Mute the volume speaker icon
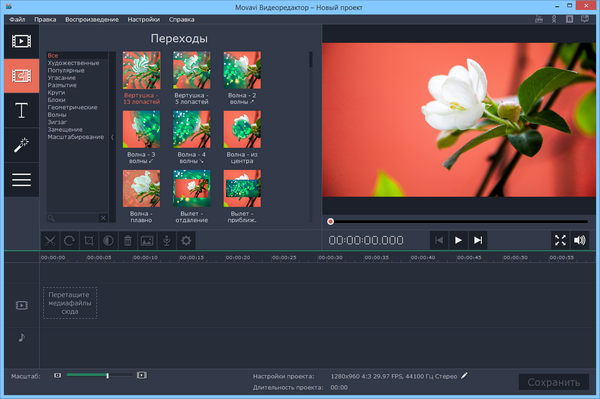This screenshot has width=600, height=399. pyautogui.click(x=580, y=240)
